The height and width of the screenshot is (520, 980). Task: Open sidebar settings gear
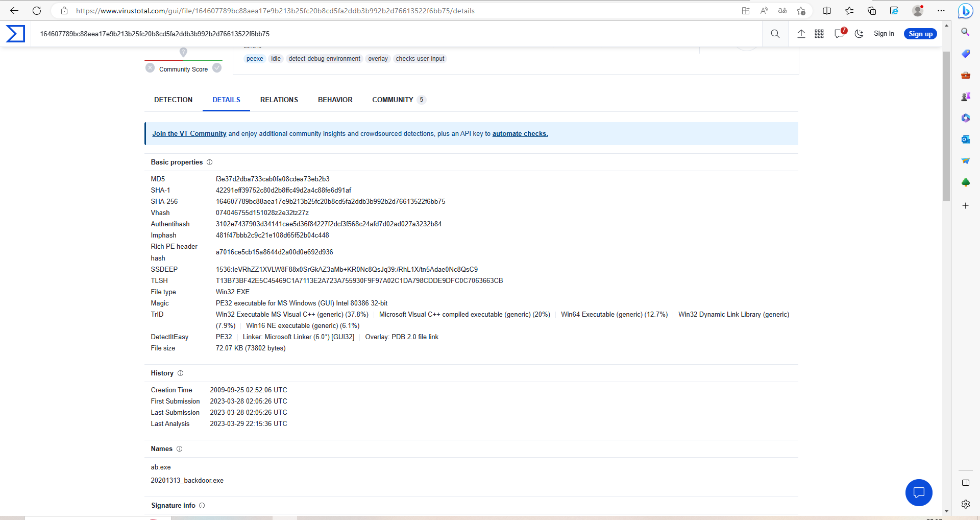coord(965,504)
